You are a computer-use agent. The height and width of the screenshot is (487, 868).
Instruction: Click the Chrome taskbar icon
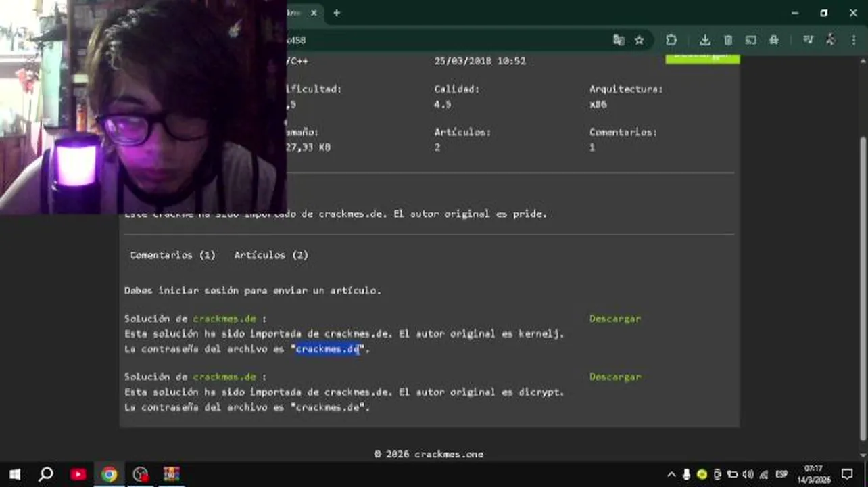pyautogui.click(x=109, y=474)
